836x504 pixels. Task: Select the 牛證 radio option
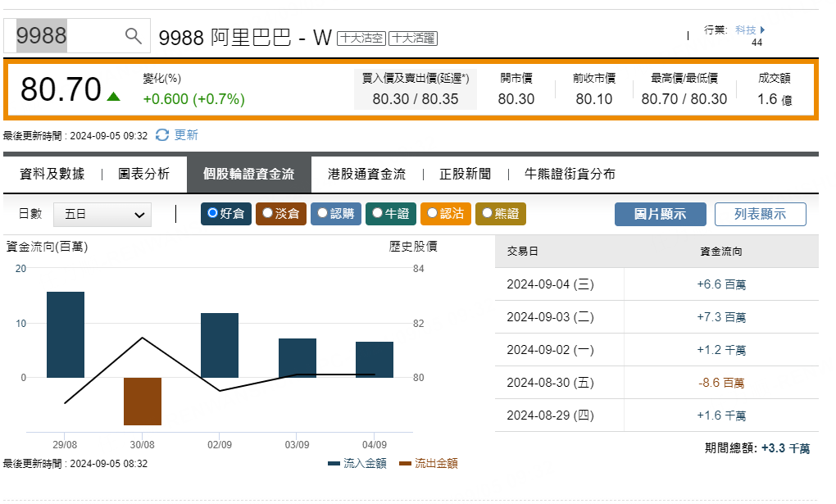(x=391, y=214)
